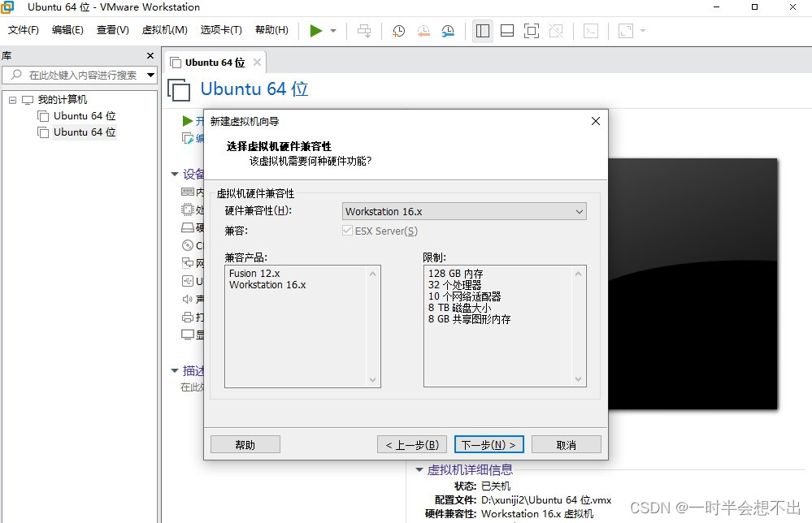812x523 pixels.
Task: Open the 文件(F) menu
Action: 24,30
